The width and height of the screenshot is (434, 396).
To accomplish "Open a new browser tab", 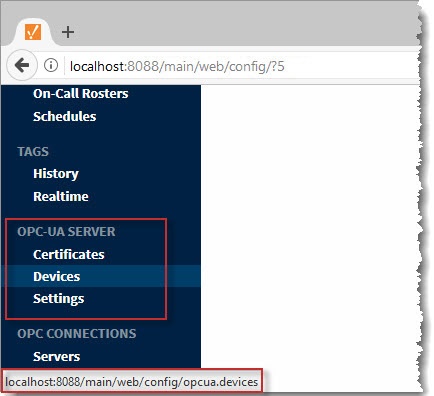I will (68, 32).
